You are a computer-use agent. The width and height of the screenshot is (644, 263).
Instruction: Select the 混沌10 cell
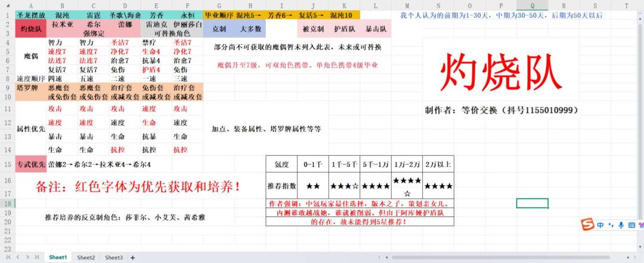tap(344, 15)
